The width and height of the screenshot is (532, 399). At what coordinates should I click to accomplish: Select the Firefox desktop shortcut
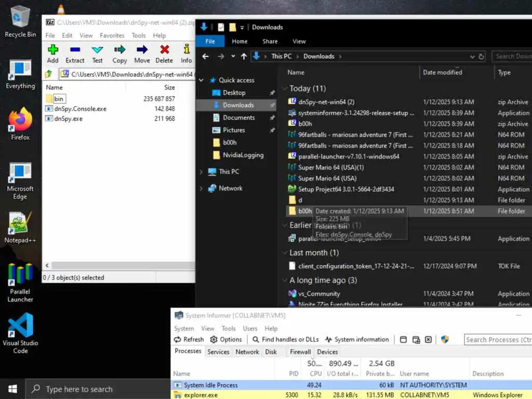[x=20, y=124]
